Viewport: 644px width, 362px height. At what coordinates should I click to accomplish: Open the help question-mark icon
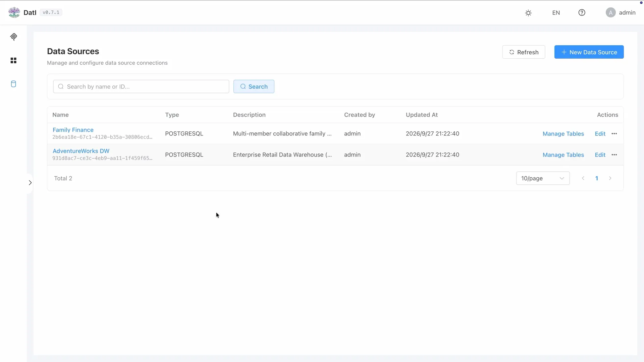tap(582, 13)
